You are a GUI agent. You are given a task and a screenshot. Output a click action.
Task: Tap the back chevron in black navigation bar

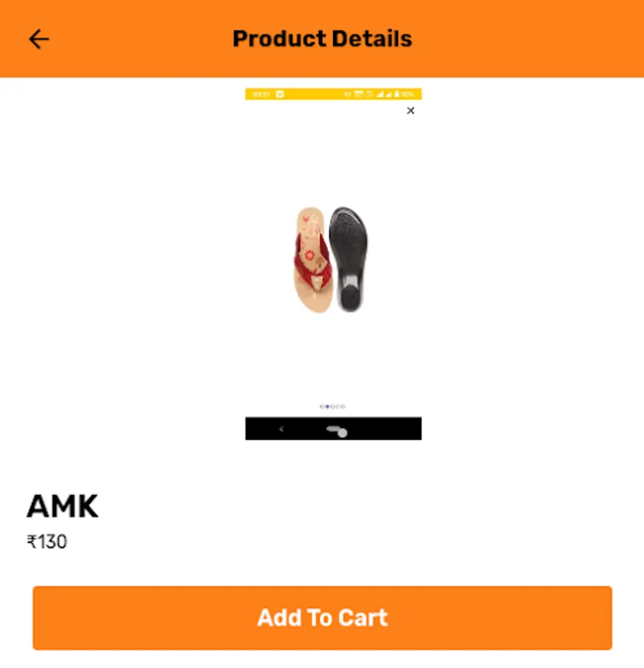(281, 429)
